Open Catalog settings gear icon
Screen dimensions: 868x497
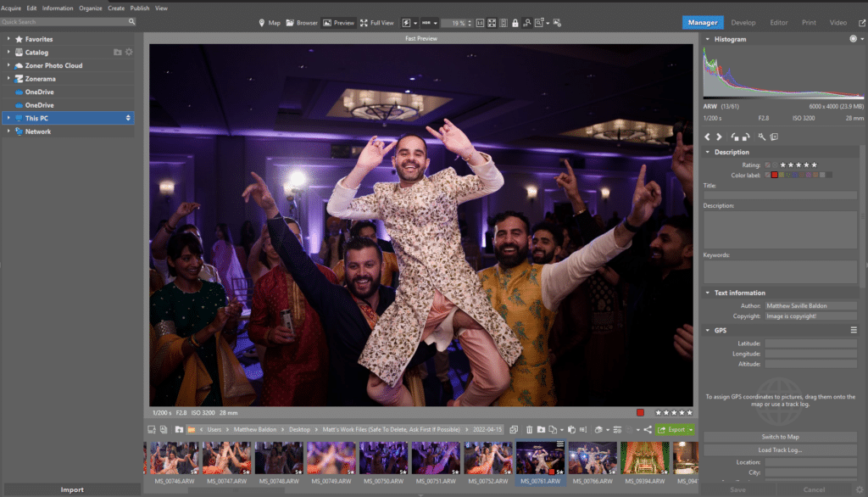point(129,52)
